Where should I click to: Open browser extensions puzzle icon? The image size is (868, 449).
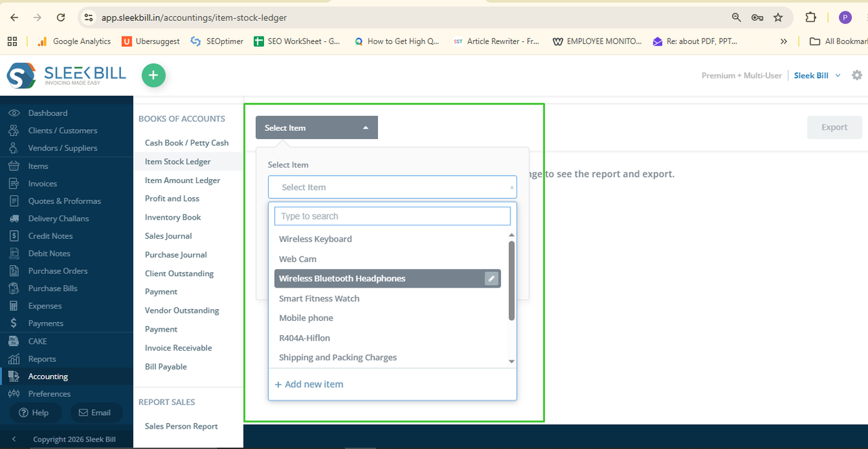pyautogui.click(x=811, y=18)
